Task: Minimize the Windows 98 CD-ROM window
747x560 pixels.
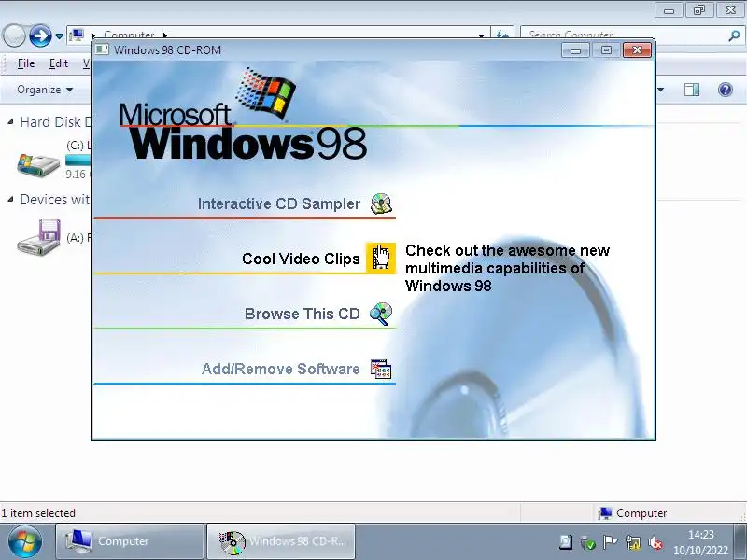Action: pyautogui.click(x=575, y=50)
